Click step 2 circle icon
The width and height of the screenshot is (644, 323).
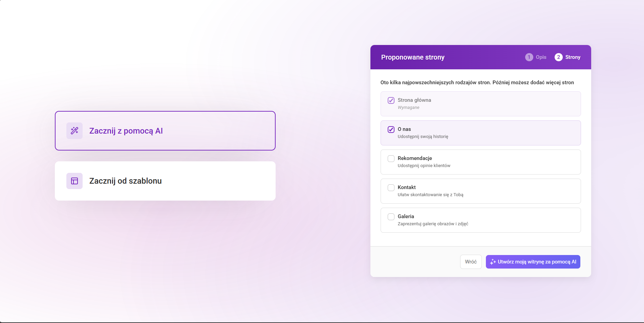point(558,57)
